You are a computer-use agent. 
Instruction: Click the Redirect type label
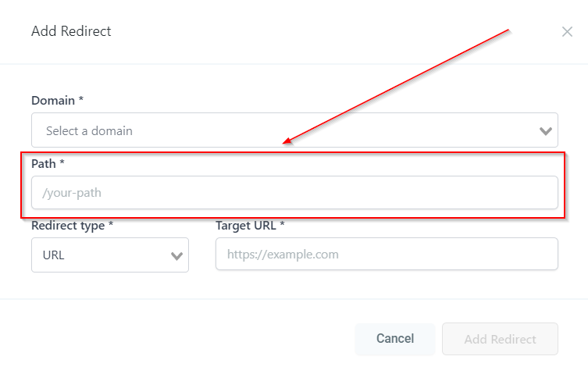coord(69,226)
